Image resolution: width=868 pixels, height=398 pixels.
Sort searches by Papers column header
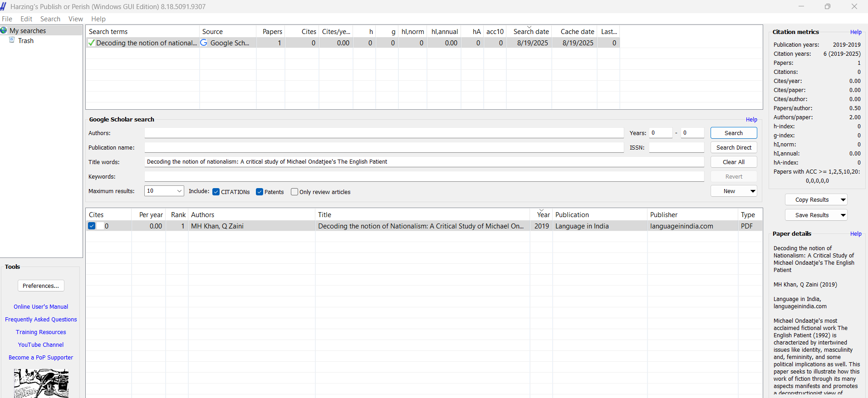click(271, 31)
